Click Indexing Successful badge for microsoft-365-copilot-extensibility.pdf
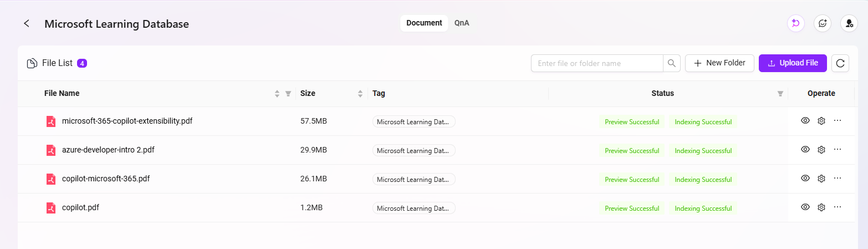 [703, 122]
